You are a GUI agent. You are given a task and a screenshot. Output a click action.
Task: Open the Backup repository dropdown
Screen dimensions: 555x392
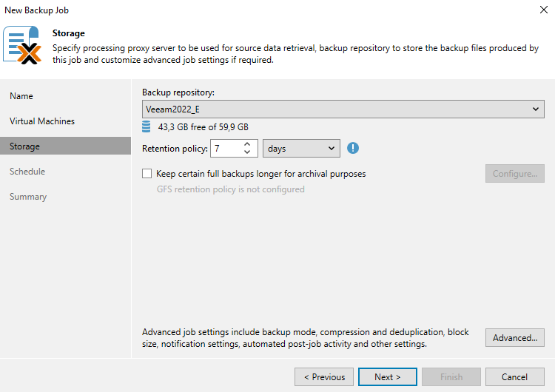tap(343, 109)
